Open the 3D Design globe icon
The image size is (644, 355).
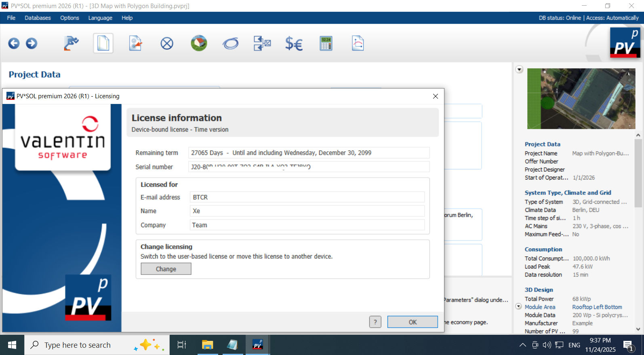(199, 43)
